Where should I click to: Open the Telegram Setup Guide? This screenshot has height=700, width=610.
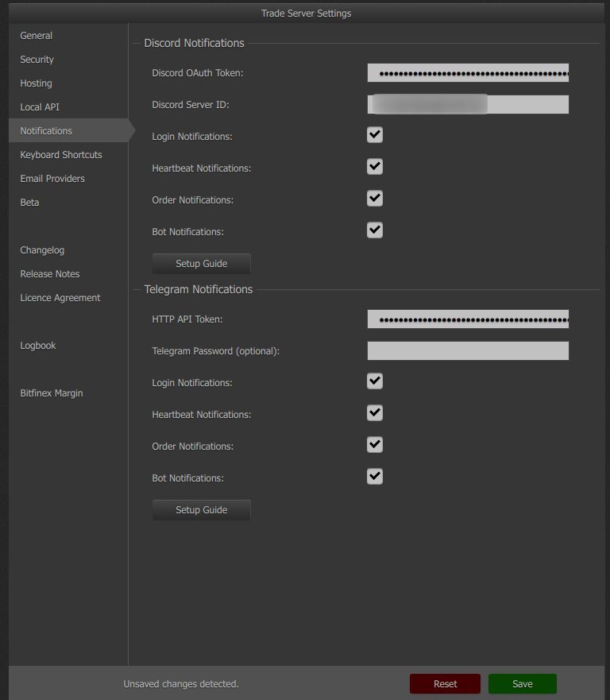202,510
